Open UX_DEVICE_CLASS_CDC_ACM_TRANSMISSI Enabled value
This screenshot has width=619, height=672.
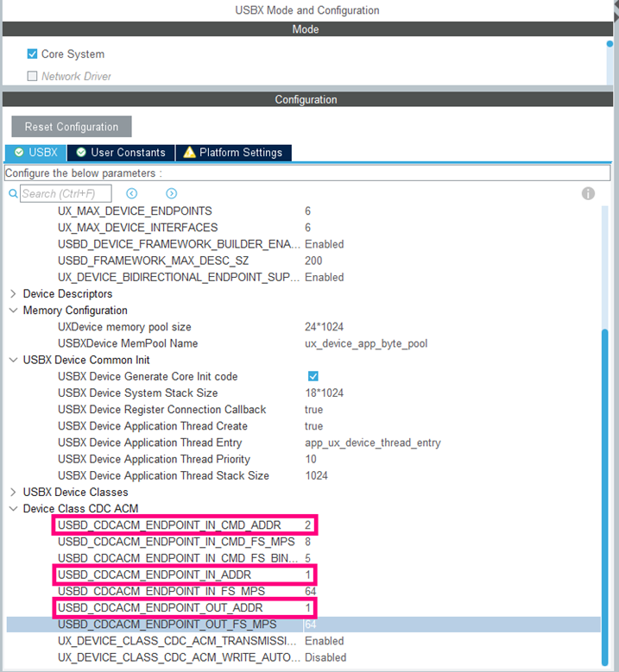point(325,641)
